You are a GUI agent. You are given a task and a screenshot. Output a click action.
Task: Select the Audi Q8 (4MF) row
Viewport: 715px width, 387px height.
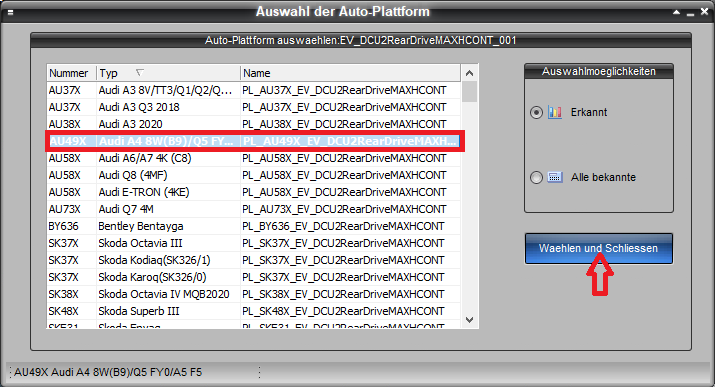coord(254,175)
